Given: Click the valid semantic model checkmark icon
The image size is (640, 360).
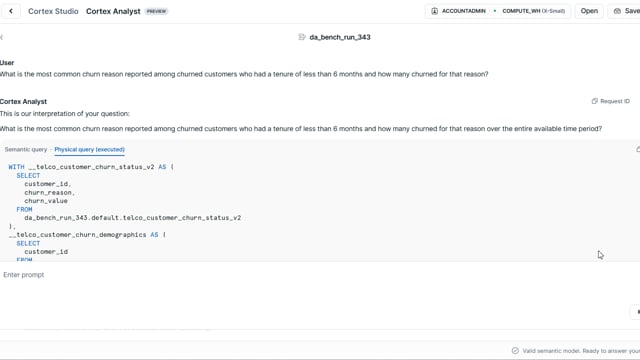Looking at the screenshot, I should click(515, 351).
